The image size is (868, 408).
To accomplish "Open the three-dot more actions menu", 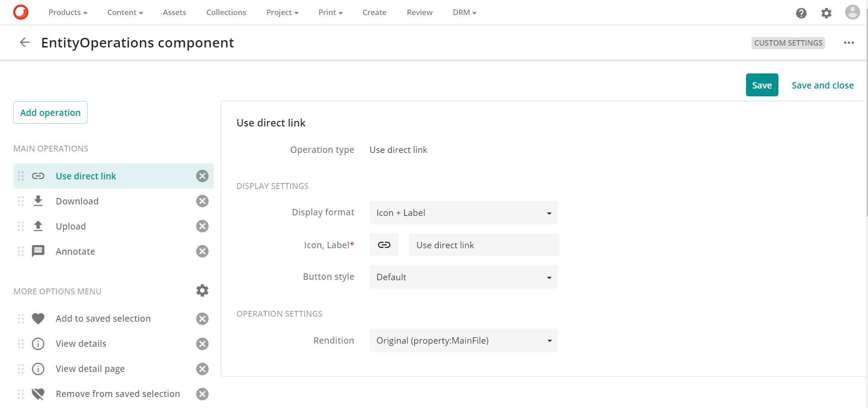I will 848,43.
